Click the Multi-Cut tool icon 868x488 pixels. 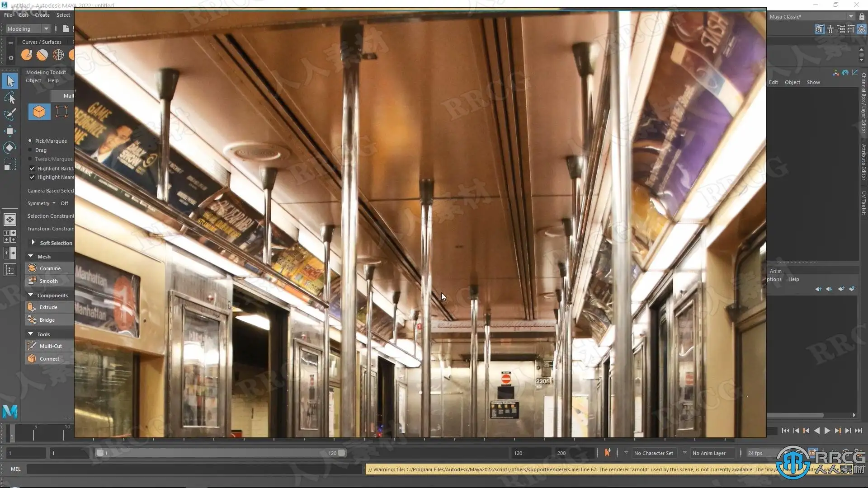pyautogui.click(x=32, y=346)
